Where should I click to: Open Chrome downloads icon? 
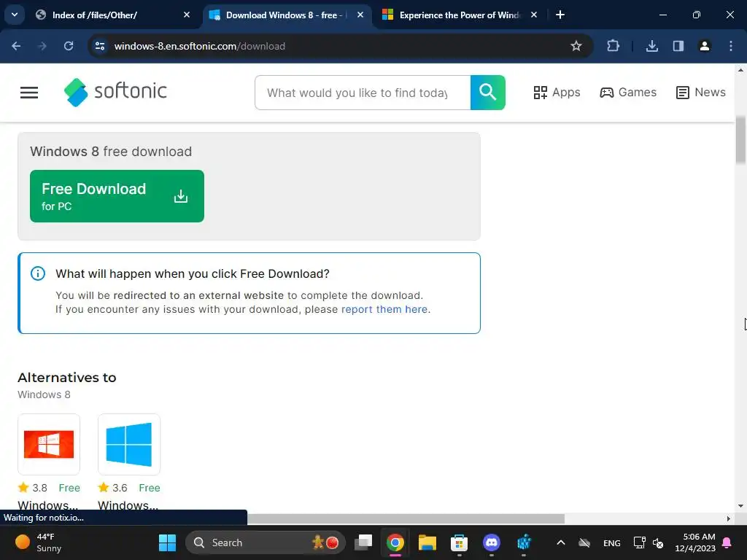651,46
